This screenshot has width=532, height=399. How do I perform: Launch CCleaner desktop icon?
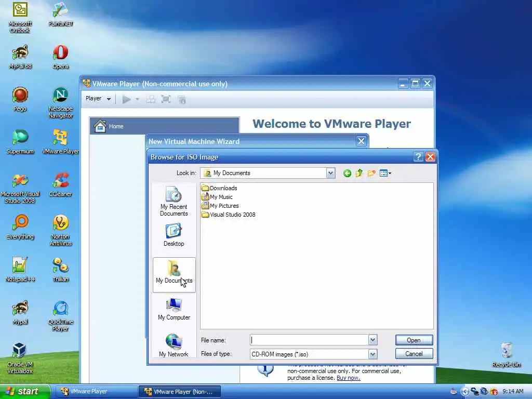60,184
